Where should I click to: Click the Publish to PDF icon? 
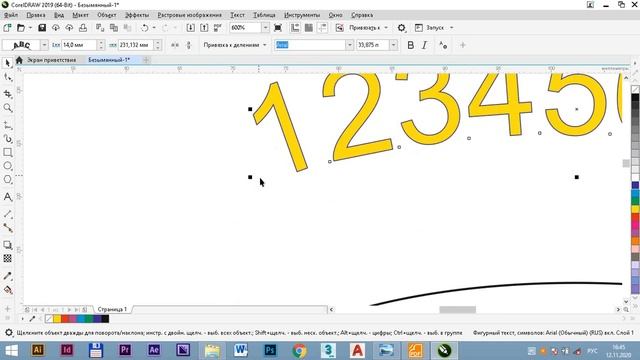pyautogui.click(x=218, y=28)
